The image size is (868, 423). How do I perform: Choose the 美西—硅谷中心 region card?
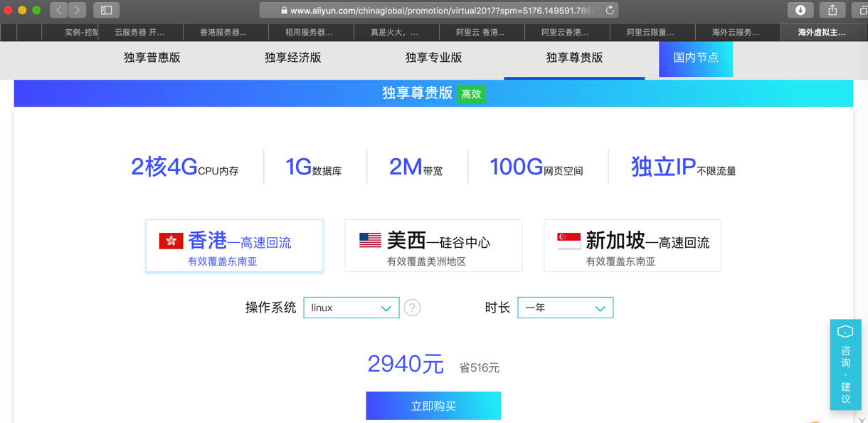[433, 246]
